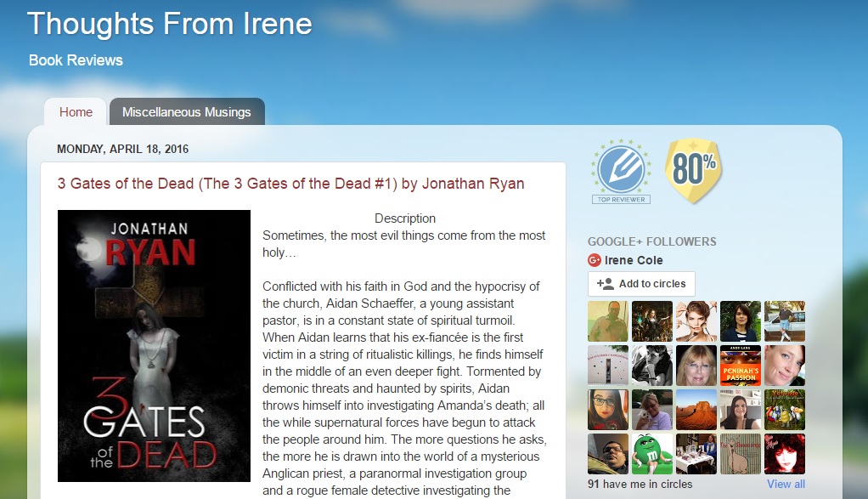868x499 pixels.
Task: Open the red-haired woman on black avatar
Action: 785,454
